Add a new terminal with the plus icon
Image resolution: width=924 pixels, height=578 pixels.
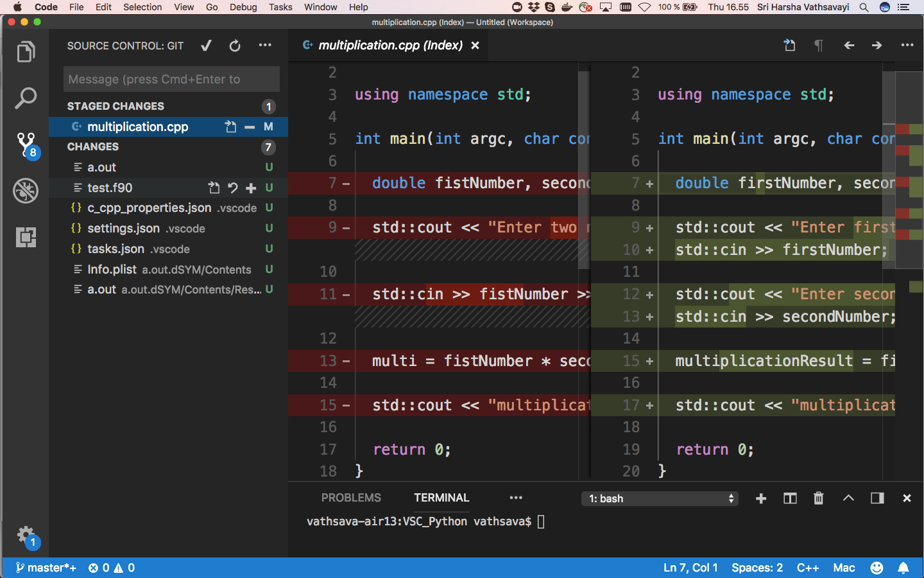coord(760,498)
